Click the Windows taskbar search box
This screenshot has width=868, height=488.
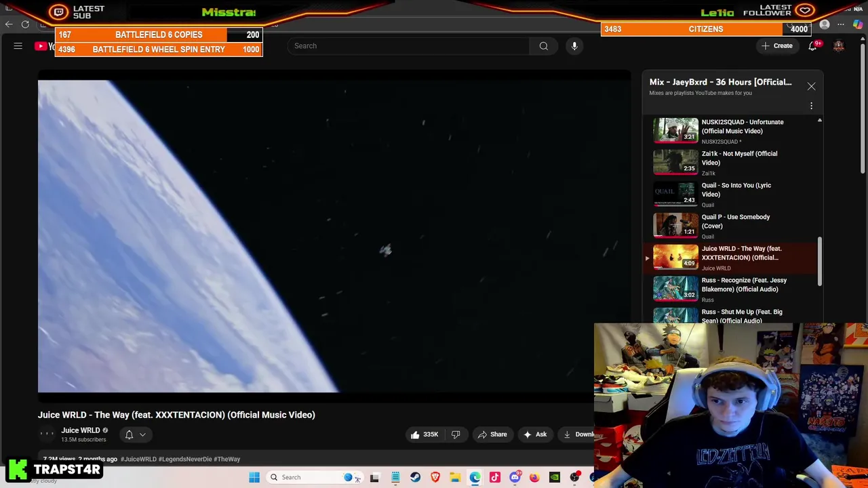coord(313,477)
